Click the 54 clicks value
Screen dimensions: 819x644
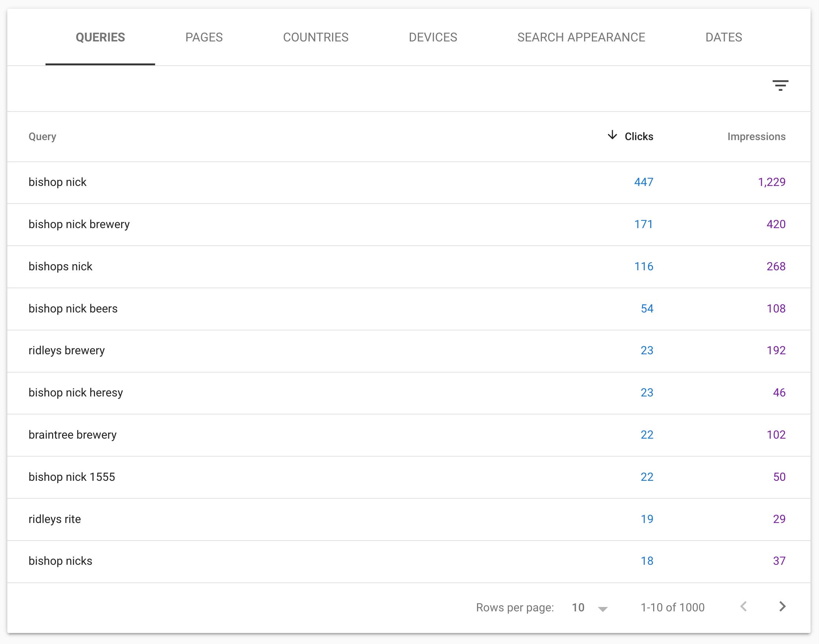pyautogui.click(x=647, y=309)
